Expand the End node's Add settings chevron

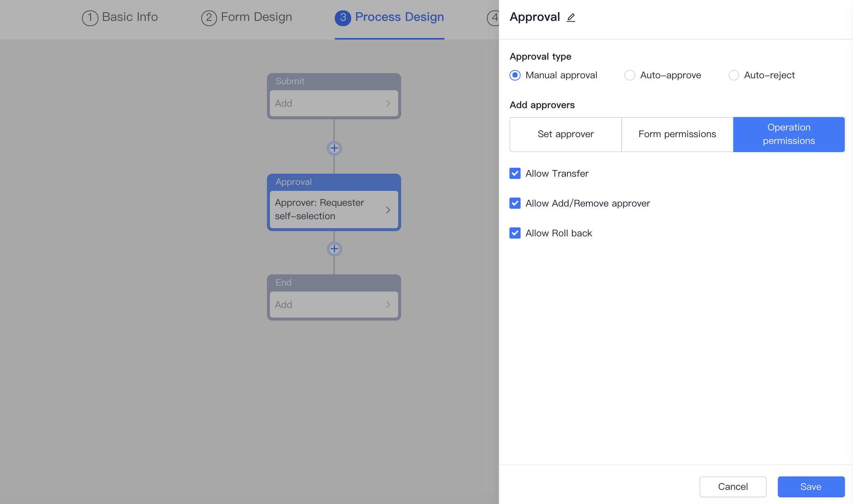[x=388, y=305]
